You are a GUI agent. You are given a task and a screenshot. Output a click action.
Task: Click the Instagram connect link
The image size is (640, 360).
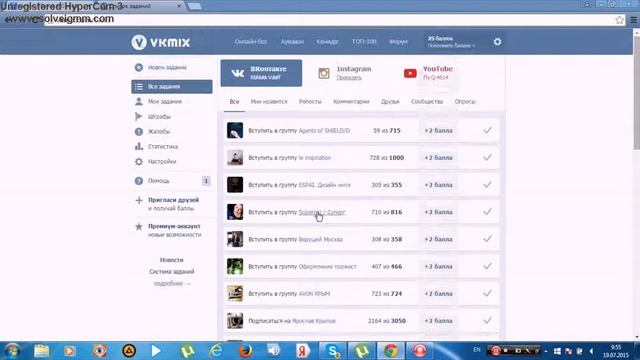pos(349,78)
